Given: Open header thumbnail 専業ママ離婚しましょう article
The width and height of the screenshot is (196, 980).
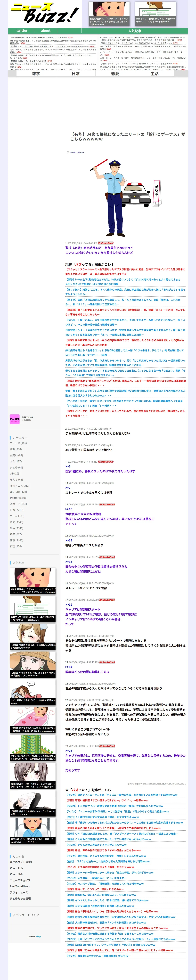Looking at the screenshot, I should [x=155, y=14].
